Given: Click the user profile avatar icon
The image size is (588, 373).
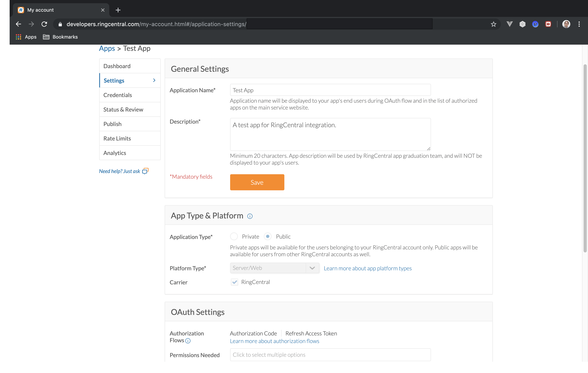Looking at the screenshot, I should 566,24.
